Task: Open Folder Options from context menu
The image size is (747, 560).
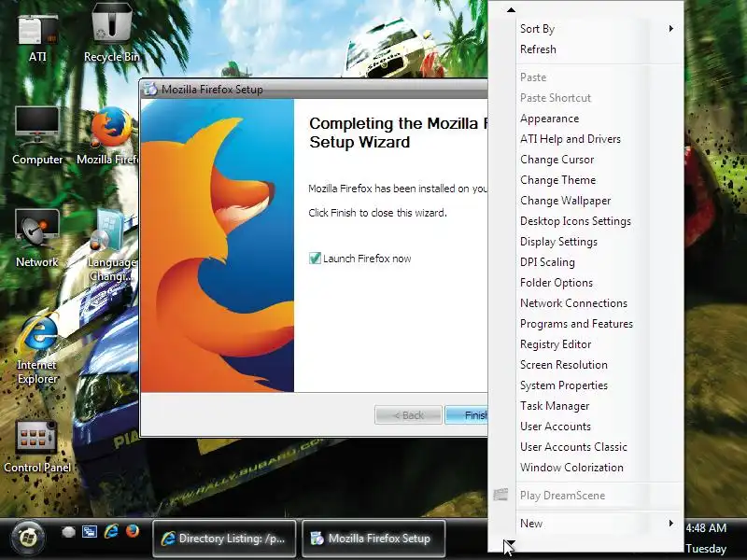Action: tap(585, 283)
